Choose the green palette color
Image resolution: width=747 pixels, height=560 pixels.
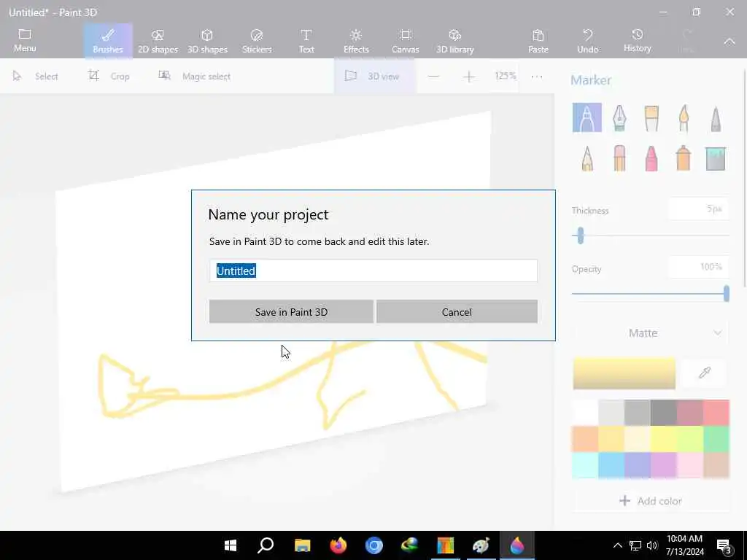coord(716,438)
